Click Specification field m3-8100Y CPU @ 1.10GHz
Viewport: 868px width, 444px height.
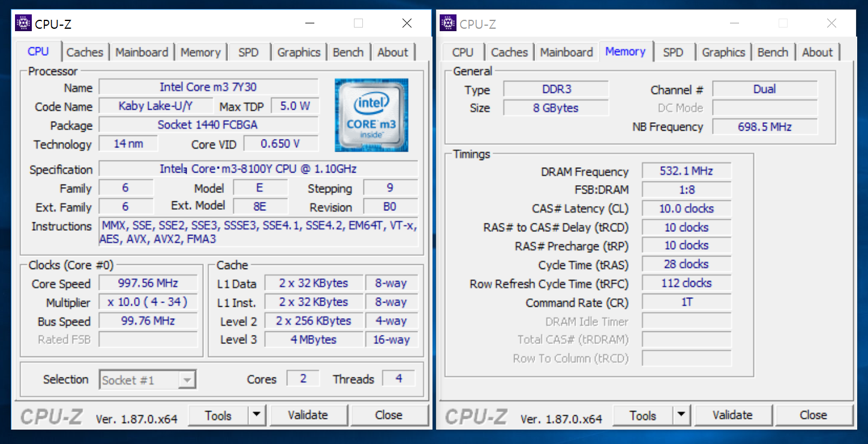259,169
